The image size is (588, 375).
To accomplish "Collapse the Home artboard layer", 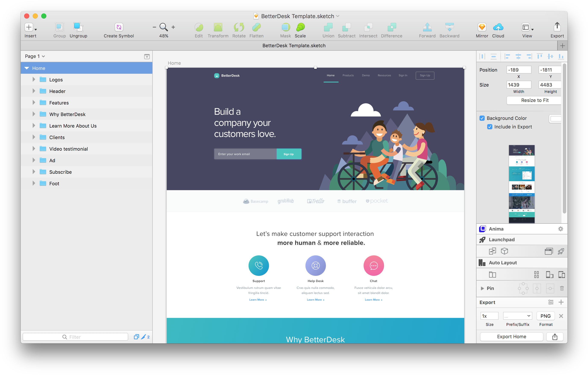I will [27, 68].
